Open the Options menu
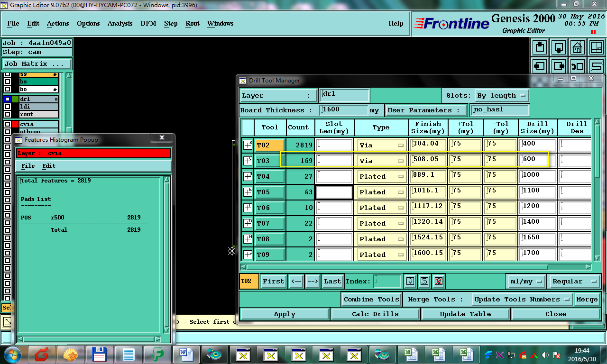Viewport: 607px width, 364px height. click(88, 23)
